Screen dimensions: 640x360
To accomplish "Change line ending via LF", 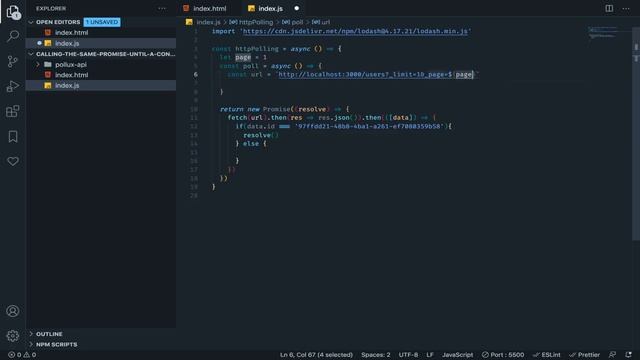I will tap(430, 355).
